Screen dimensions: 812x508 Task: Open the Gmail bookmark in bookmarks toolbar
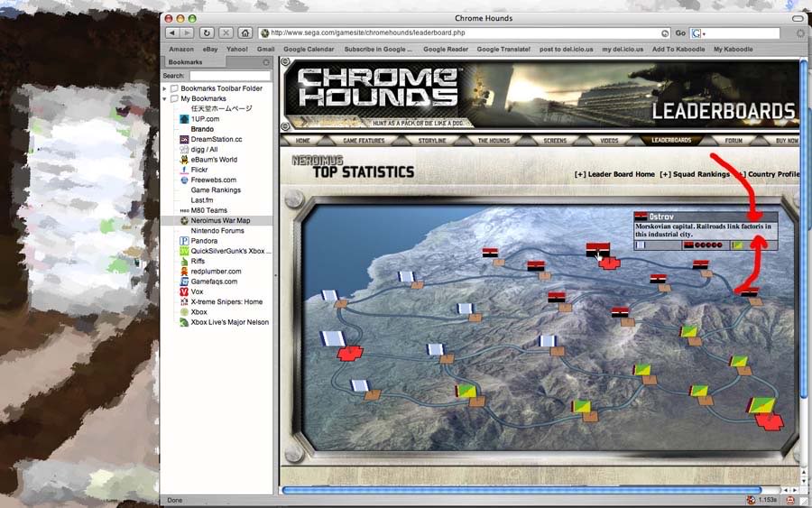click(x=265, y=50)
